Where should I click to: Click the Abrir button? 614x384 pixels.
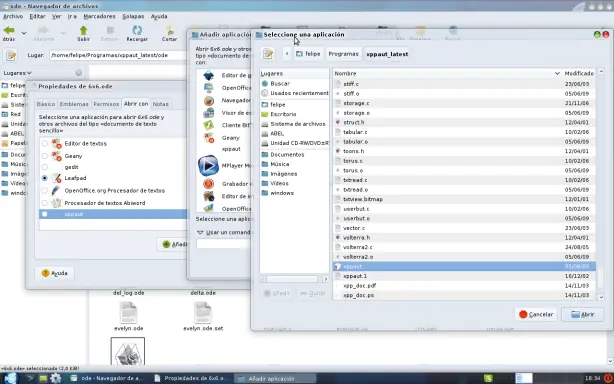(582, 314)
